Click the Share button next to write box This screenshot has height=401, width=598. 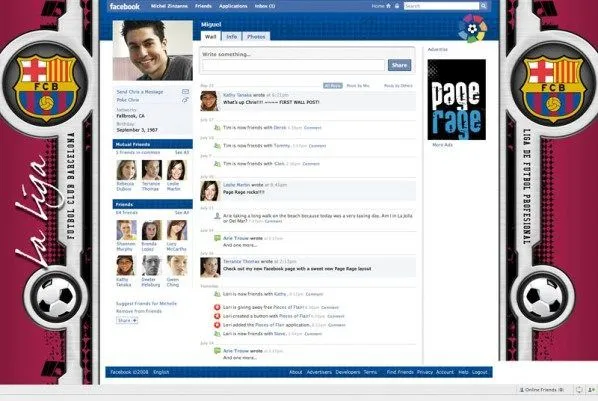(399, 65)
